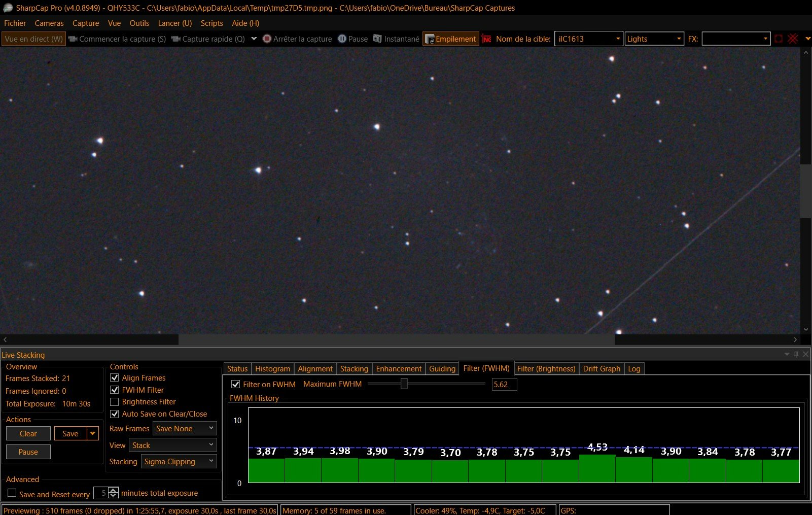The height and width of the screenshot is (515, 812).
Task: Stop capture with Arrêter la capture
Action: pos(297,39)
